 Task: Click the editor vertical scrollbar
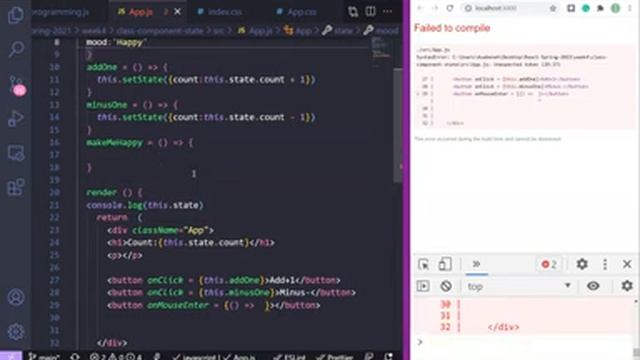coord(397,125)
